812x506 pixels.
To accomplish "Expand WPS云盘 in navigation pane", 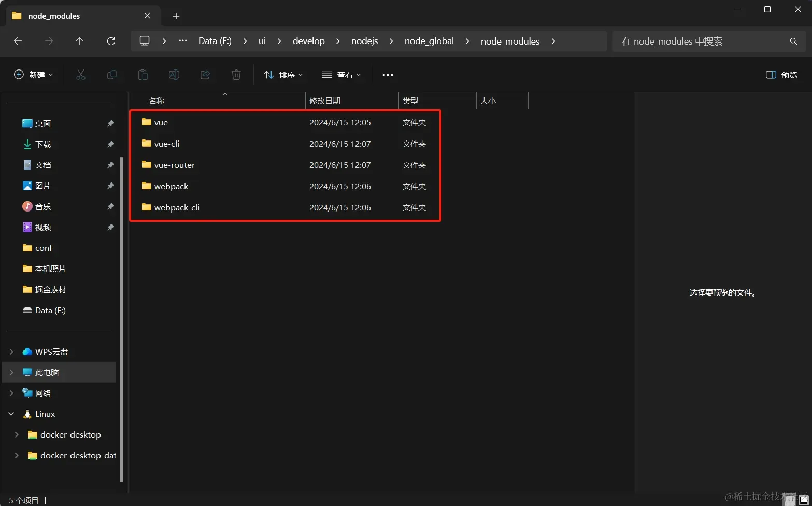I will point(11,352).
